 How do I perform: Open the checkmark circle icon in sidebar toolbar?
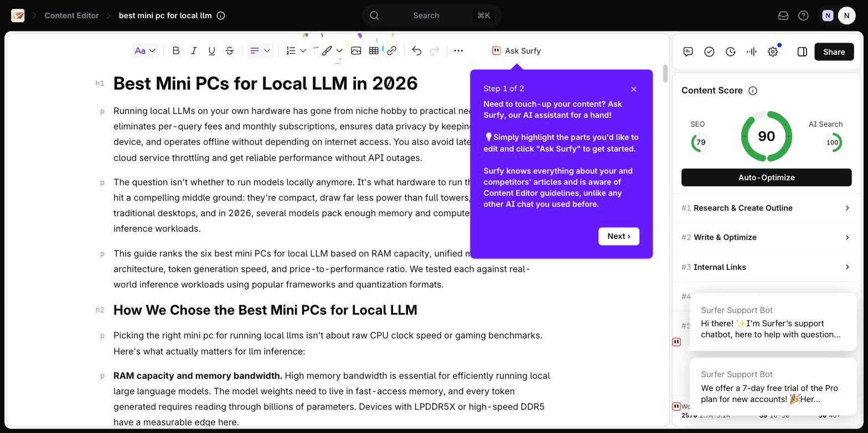tap(709, 51)
